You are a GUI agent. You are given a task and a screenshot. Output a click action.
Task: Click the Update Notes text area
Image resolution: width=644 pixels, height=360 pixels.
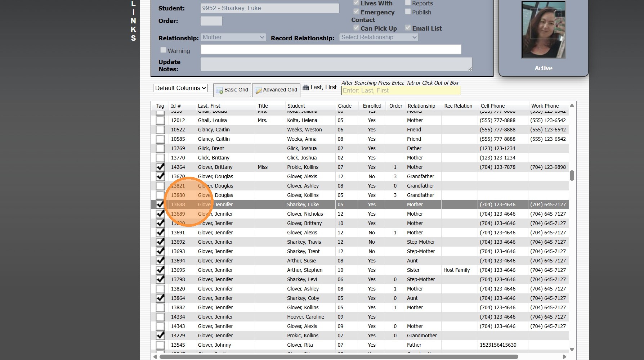tap(336, 64)
